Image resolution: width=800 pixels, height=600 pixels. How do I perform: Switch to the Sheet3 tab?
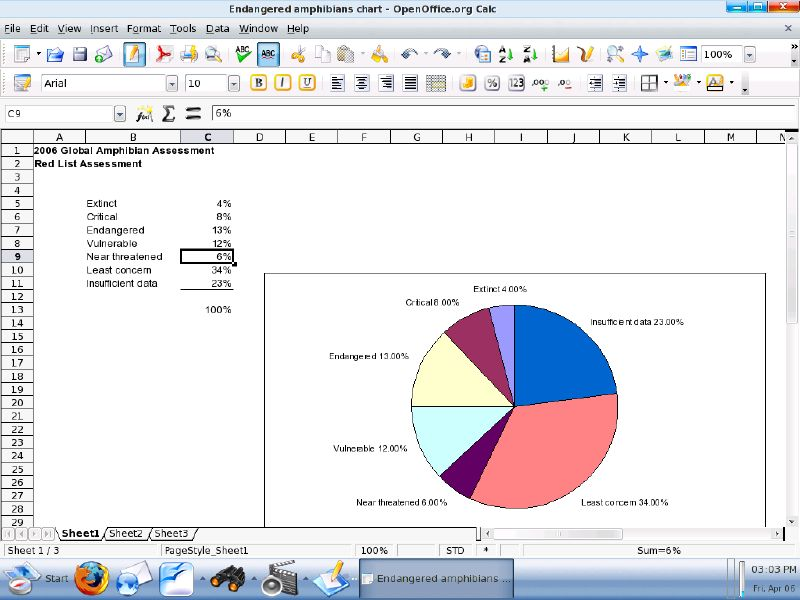click(171, 534)
